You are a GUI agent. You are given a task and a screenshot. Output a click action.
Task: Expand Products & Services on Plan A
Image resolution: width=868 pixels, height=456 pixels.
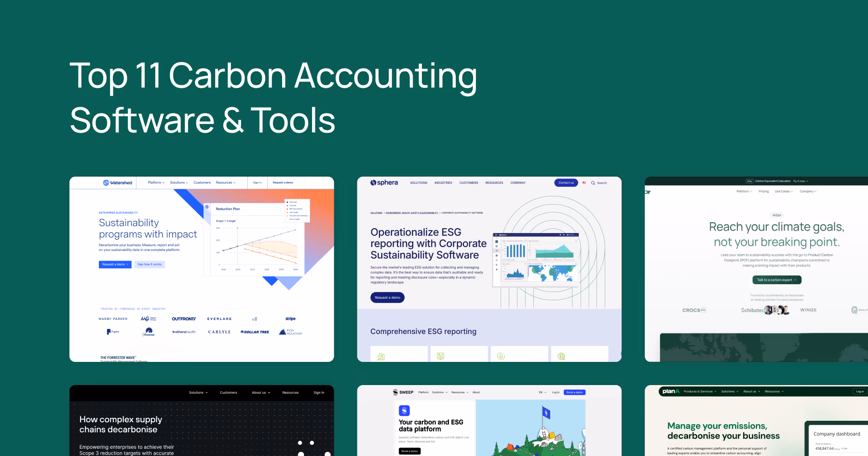[x=700, y=392]
